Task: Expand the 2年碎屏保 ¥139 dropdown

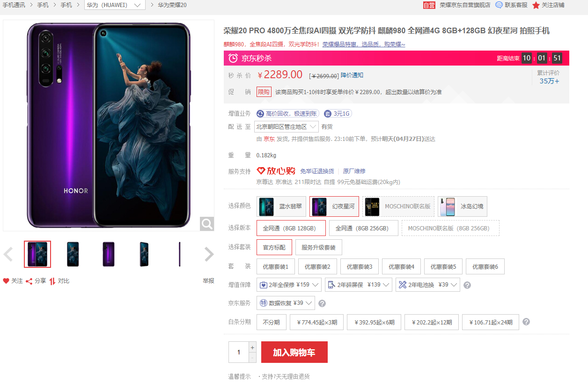Action: 359,285
